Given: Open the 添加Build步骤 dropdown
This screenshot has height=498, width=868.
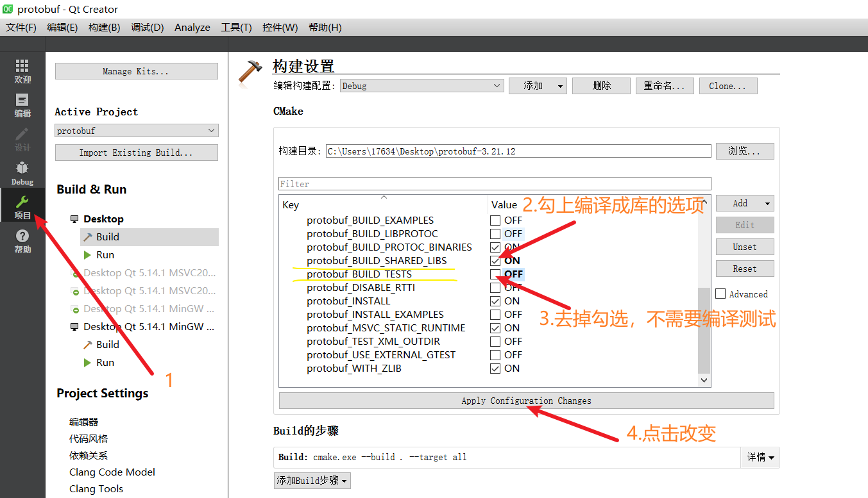Looking at the screenshot, I should click(312, 481).
